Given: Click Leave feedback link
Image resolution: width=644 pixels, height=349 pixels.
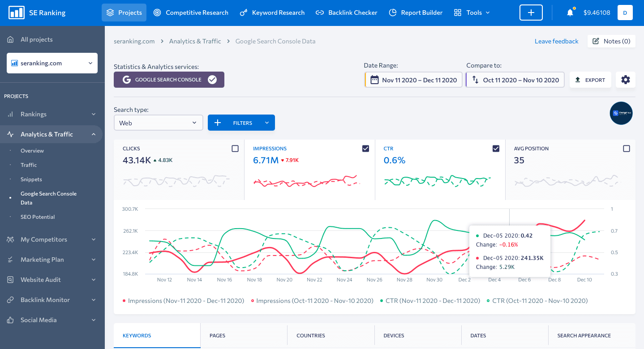Looking at the screenshot, I should (x=557, y=41).
